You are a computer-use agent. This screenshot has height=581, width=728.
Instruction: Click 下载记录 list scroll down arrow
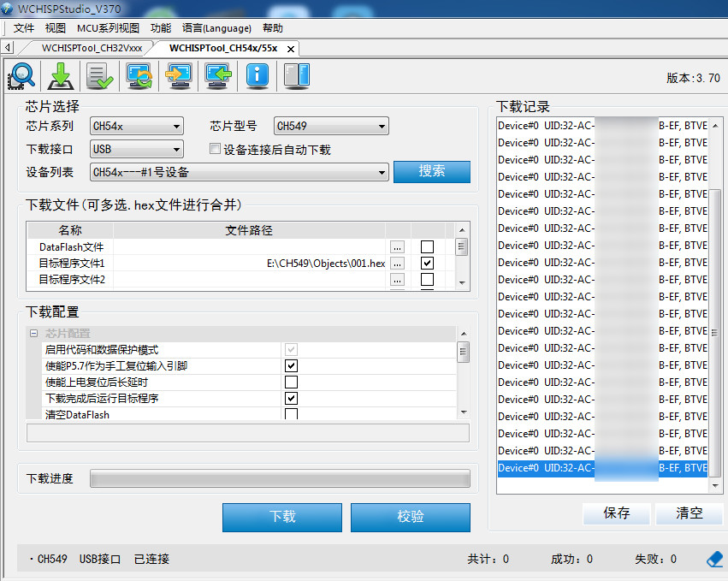715,485
